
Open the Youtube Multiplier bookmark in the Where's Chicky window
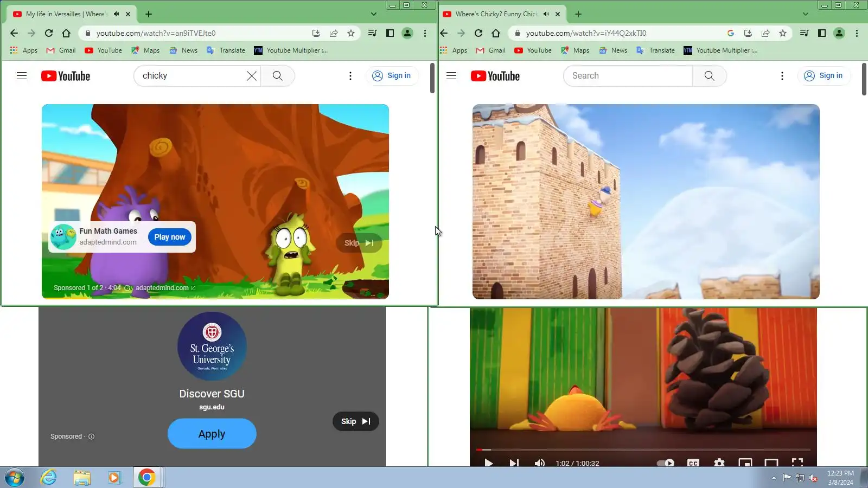point(720,50)
